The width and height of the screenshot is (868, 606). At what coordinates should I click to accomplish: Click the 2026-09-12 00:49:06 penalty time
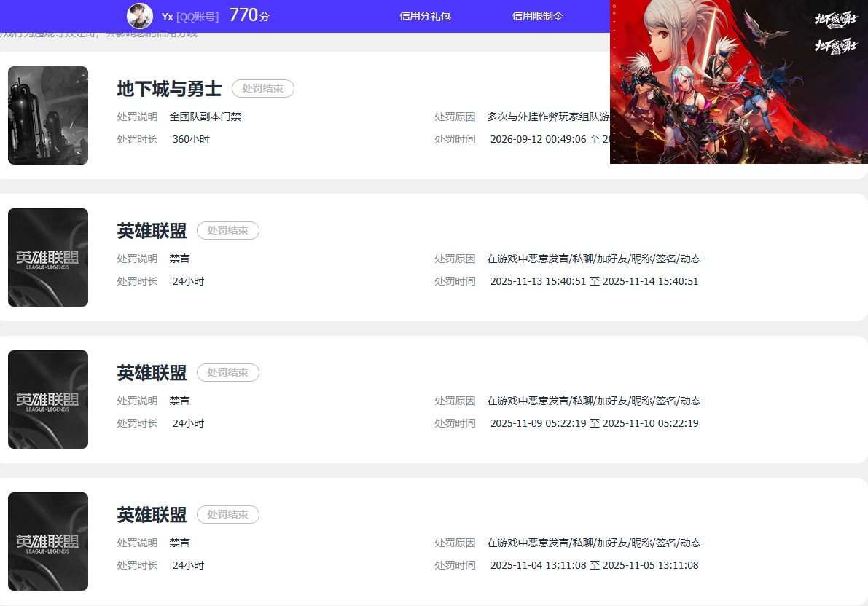pyautogui.click(x=538, y=139)
